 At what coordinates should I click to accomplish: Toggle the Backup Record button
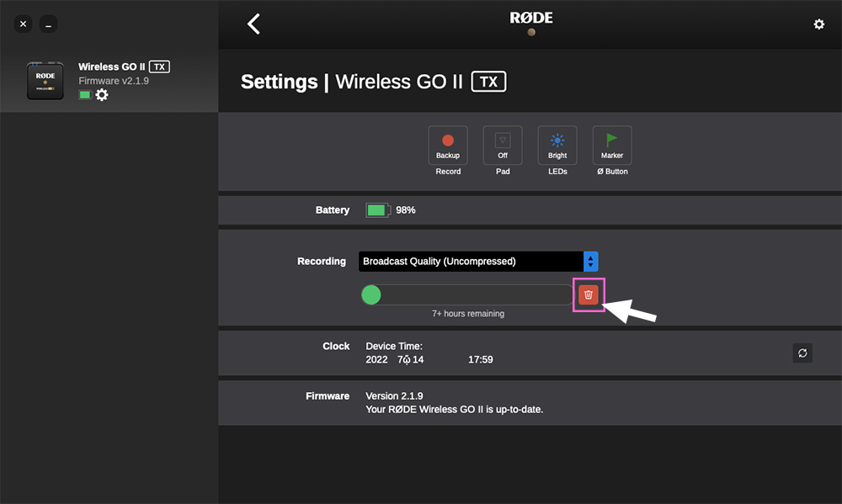pyautogui.click(x=448, y=146)
